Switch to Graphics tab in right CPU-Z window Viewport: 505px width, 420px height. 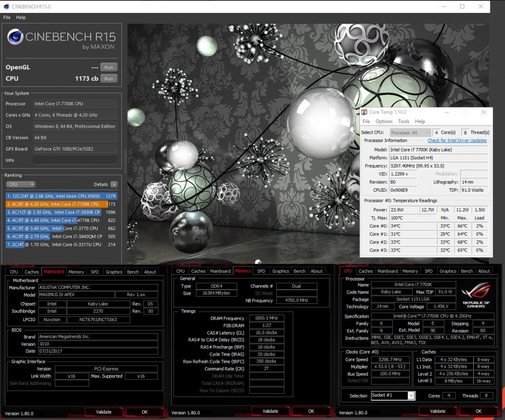point(448,271)
